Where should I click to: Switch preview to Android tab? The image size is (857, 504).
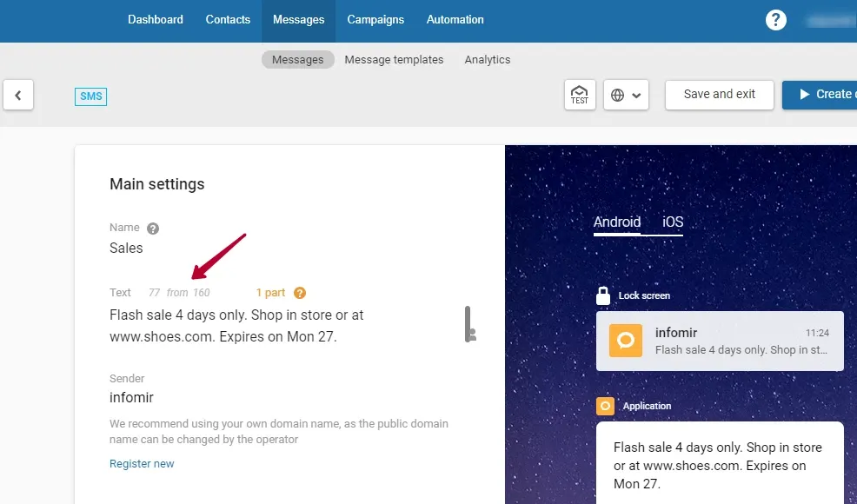[x=617, y=222]
